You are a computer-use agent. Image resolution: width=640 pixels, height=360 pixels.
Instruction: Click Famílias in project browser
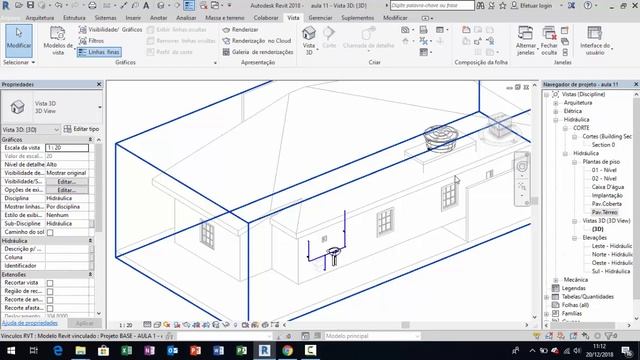point(571,313)
